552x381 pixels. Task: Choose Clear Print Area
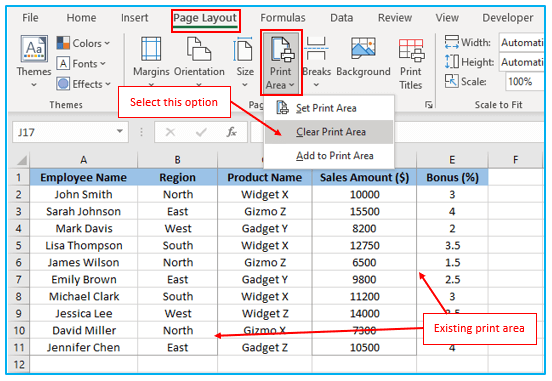328,132
